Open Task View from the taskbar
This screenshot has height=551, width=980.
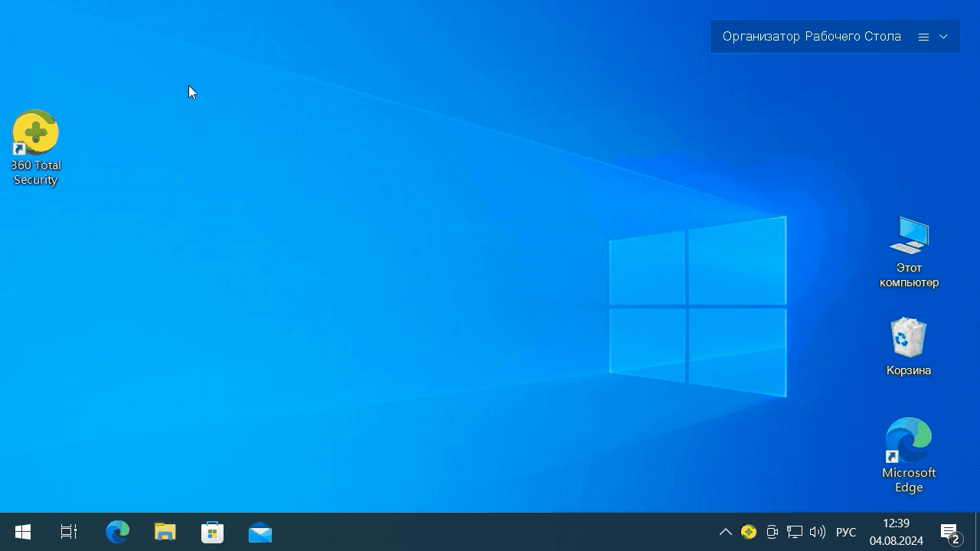pos(69,532)
